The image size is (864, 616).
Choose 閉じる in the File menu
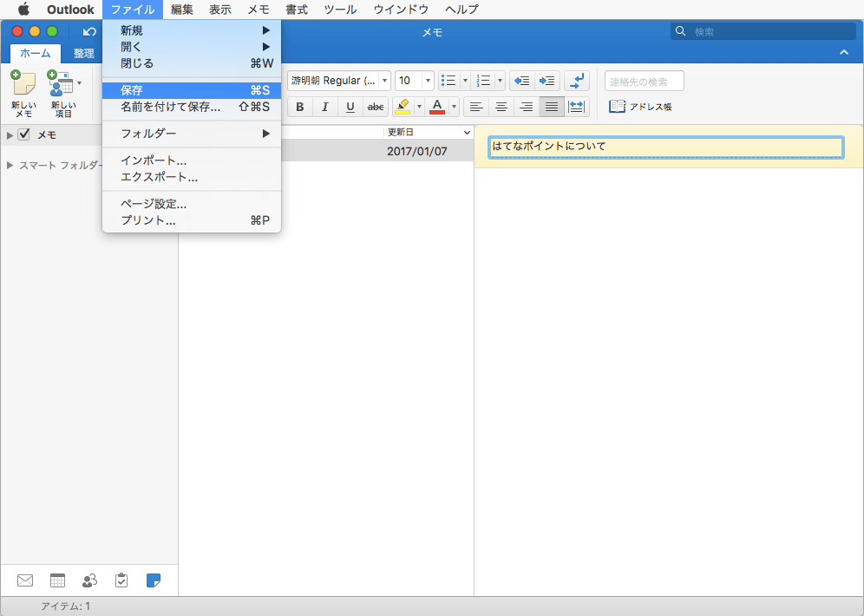(192, 63)
